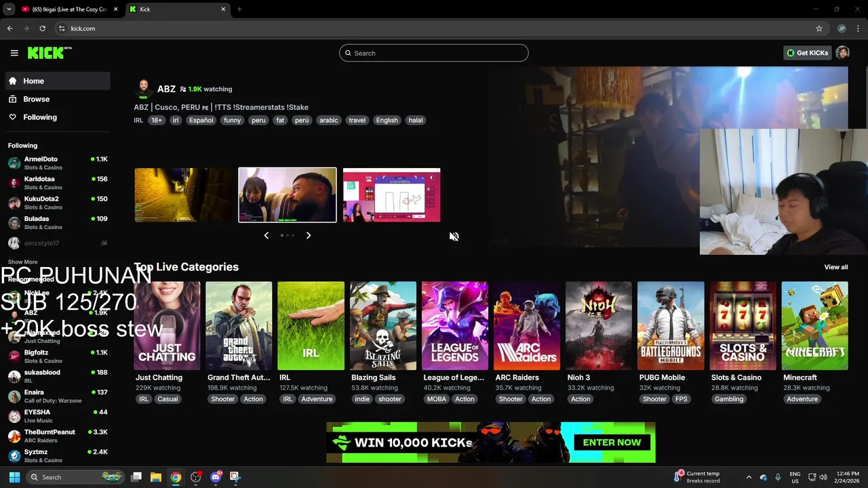
Task: Open the Grand Theft Auto category card
Action: [239, 326]
